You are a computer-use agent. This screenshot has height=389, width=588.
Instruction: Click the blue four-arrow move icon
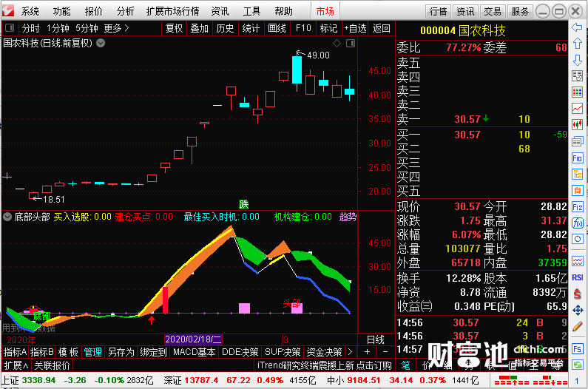[577, 310]
